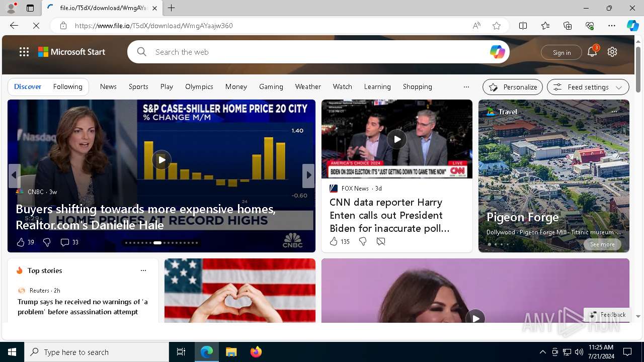Click the Copilot icon in search box
The height and width of the screenshot is (362, 644).
[497, 52]
